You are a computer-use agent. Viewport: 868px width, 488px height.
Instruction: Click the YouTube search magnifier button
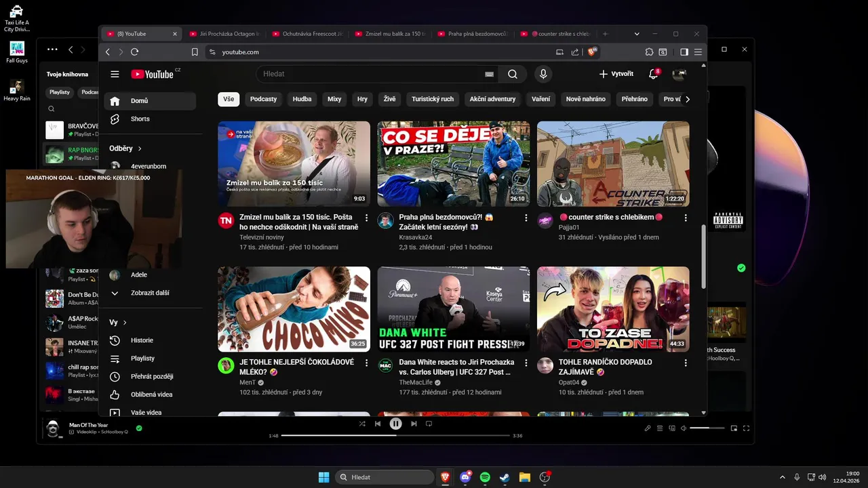tap(513, 74)
